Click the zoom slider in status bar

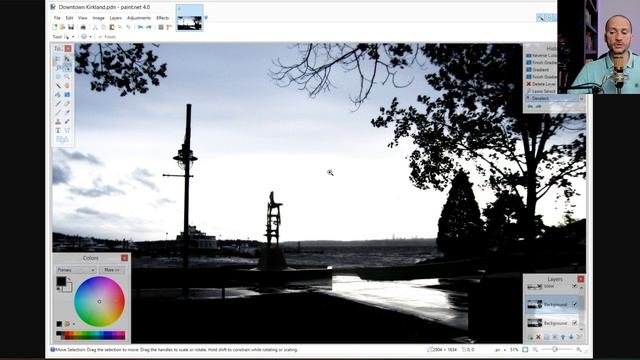(555, 350)
